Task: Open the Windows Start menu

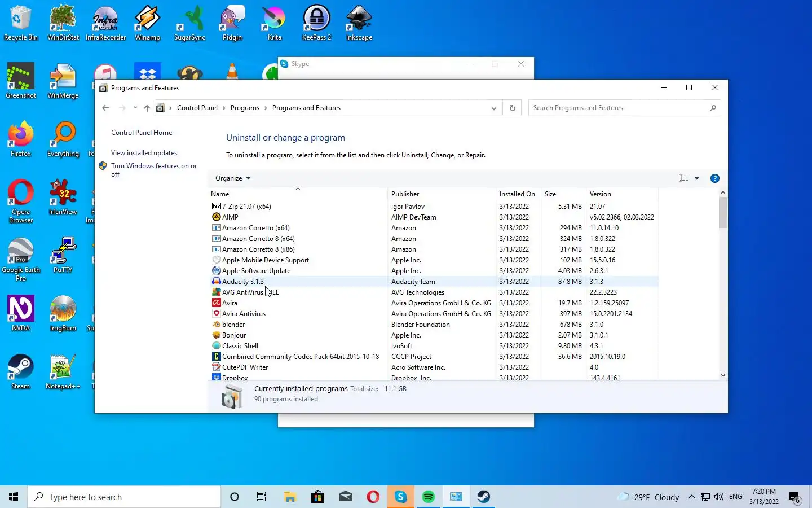Action: pos(14,497)
